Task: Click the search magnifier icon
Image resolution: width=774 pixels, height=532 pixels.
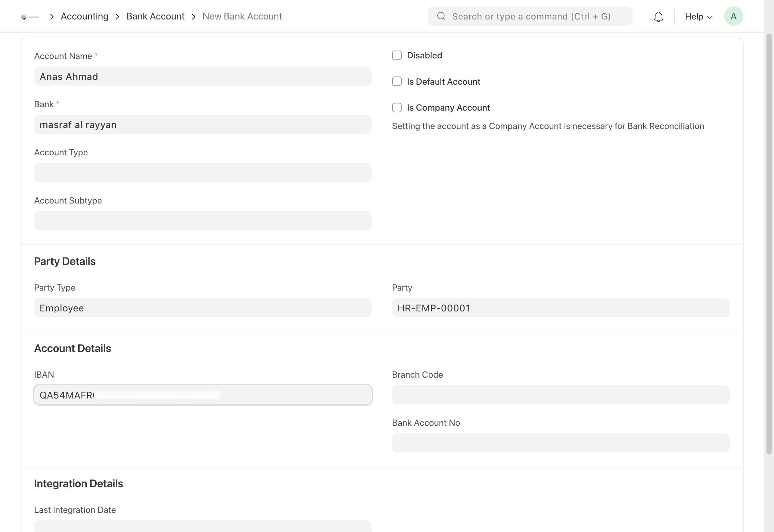Action: tap(441, 16)
